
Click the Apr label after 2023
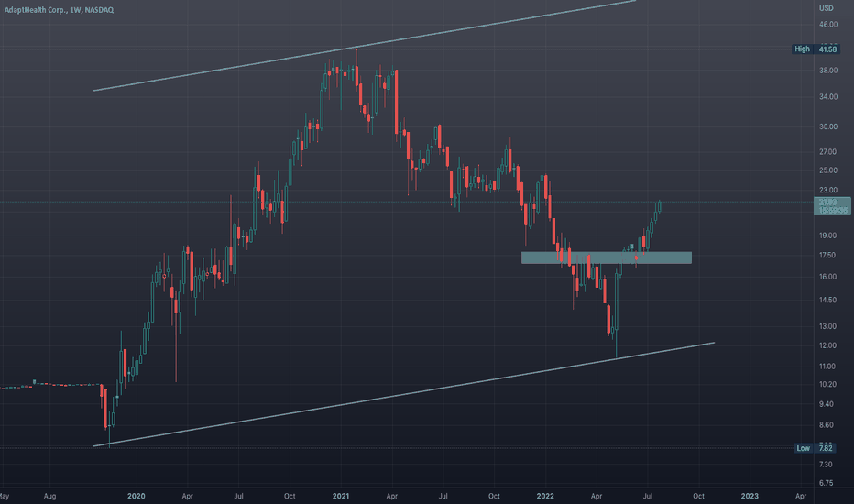point(801,496)
